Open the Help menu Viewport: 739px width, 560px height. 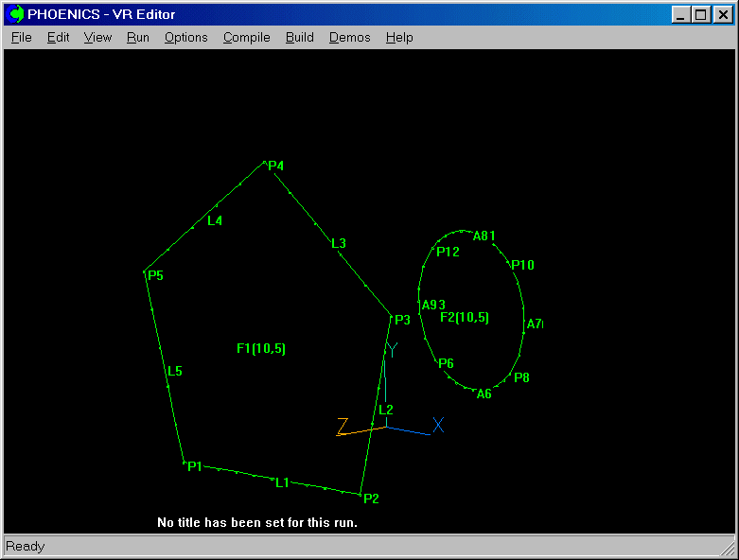click(x=399, y=38)
